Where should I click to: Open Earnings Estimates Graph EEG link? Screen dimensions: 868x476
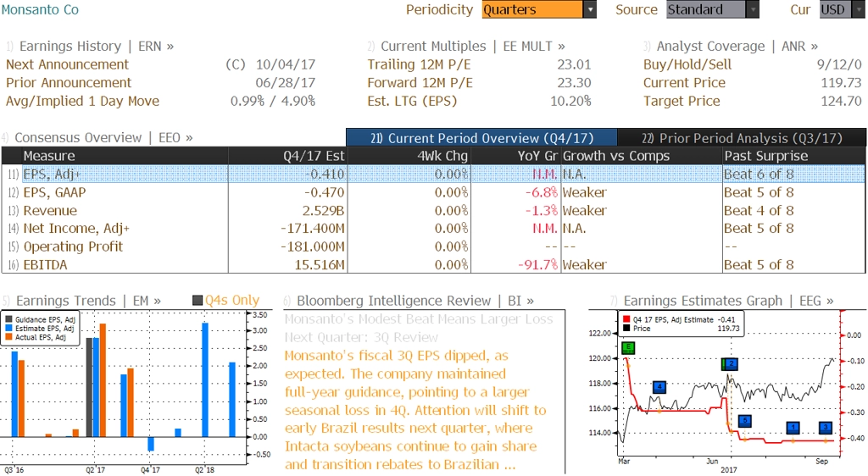coord(728,301)
